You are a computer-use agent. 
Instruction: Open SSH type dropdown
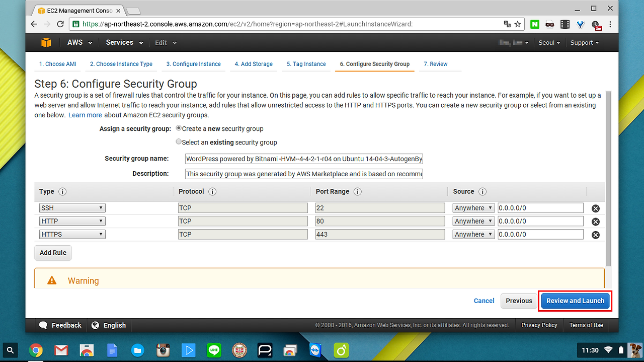tap(72, 208)
